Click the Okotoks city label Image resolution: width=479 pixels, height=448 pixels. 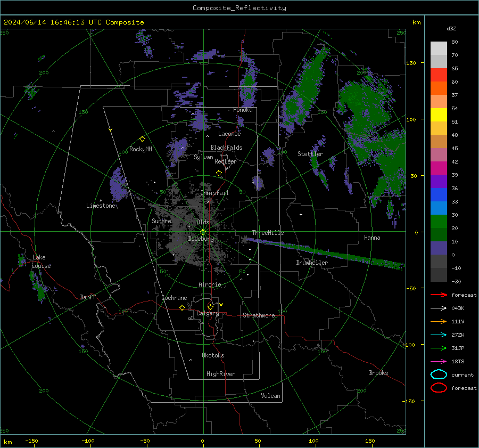(x=213, y=355)
